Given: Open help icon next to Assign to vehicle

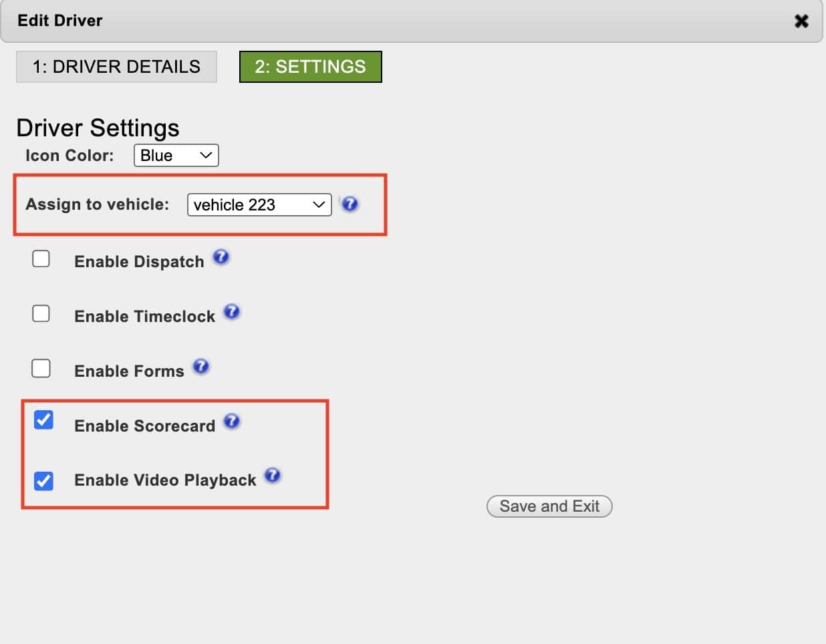Looking at the screenshot, I should pos(350,204).
